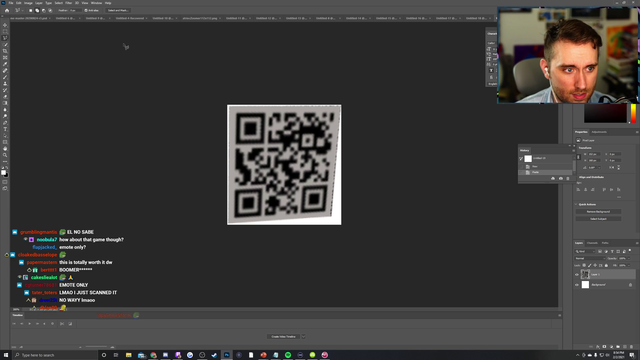Click the split-at-playhead scissors icon in Timeline
The height and width of the screenshot is (360, 640).
point(62,324)
